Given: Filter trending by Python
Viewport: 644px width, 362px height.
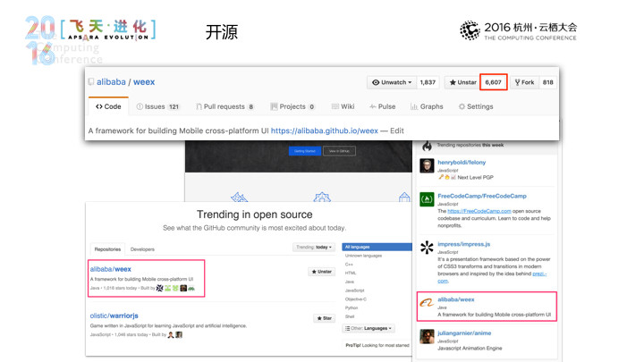Looking at the screenshot, I should [x=352, y=307].
